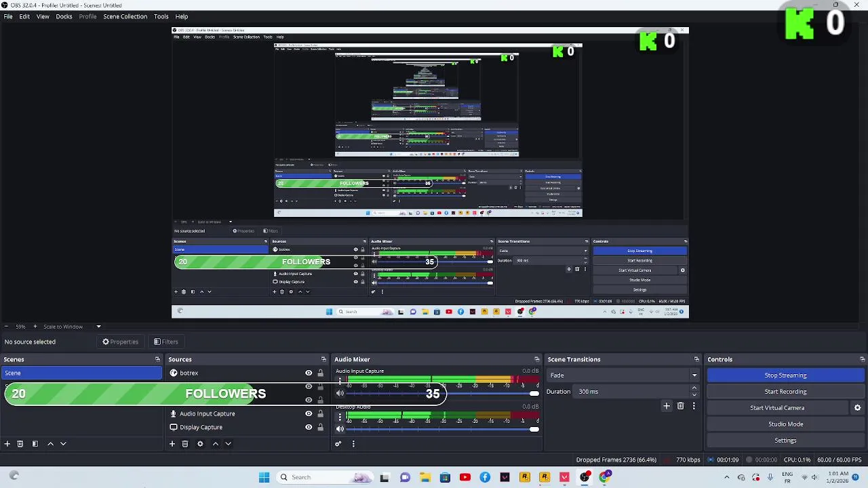Open the Fade transition dropdown

623,375
